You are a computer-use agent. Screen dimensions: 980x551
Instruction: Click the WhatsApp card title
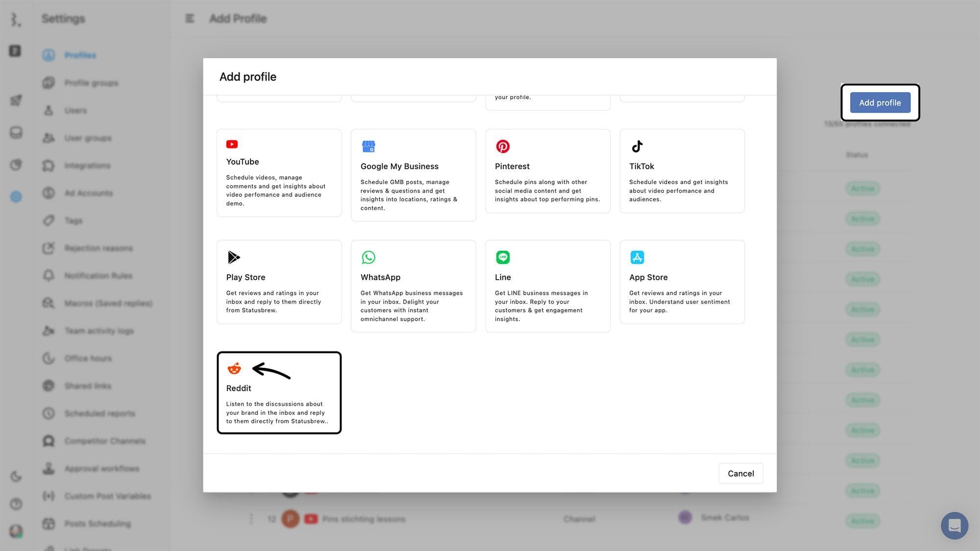[x=380, y=277]
